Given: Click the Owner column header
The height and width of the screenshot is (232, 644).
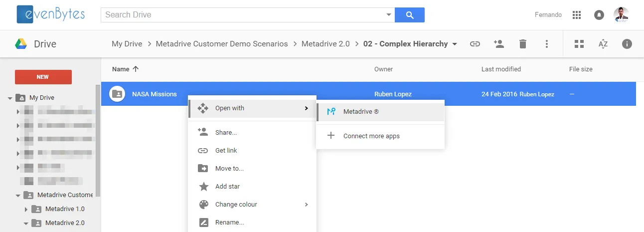Looking at the screenshot, I should [384, 69].
